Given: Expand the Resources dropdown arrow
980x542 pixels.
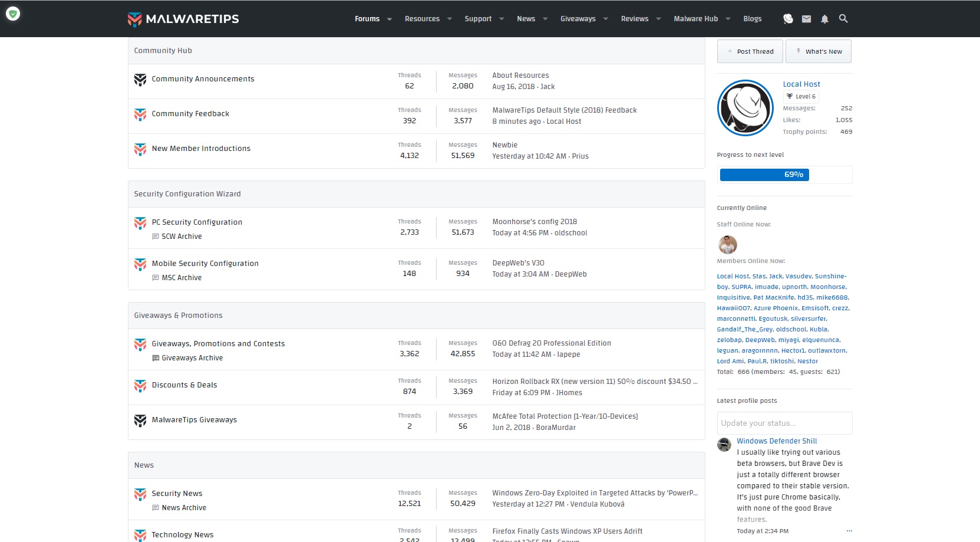Looking at the screenshot, I should [x=450, y=19].
